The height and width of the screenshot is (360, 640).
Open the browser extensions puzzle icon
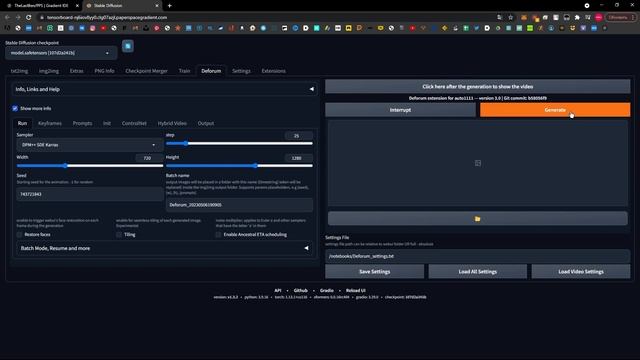[x=577, y=18]
